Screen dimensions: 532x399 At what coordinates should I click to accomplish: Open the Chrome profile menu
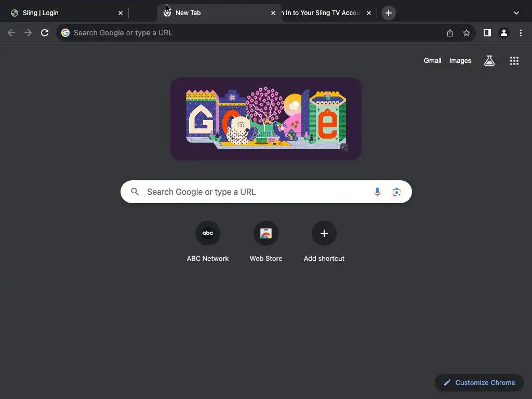[504, 33]
